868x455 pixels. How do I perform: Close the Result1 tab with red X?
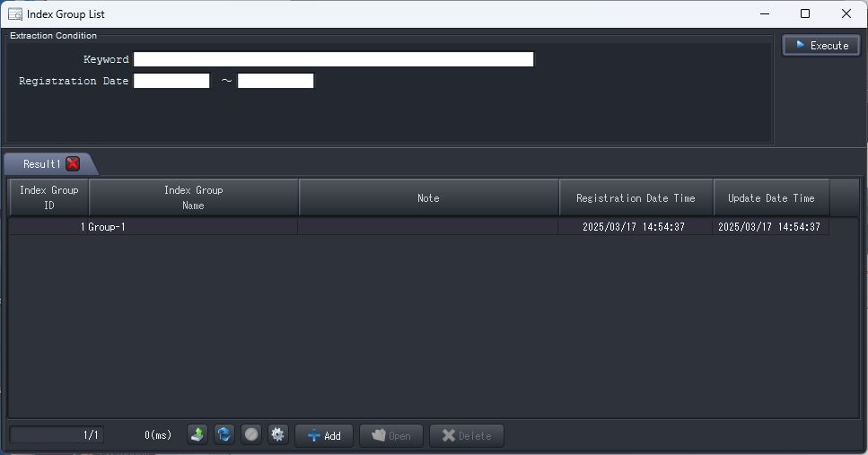coord(73,163)
